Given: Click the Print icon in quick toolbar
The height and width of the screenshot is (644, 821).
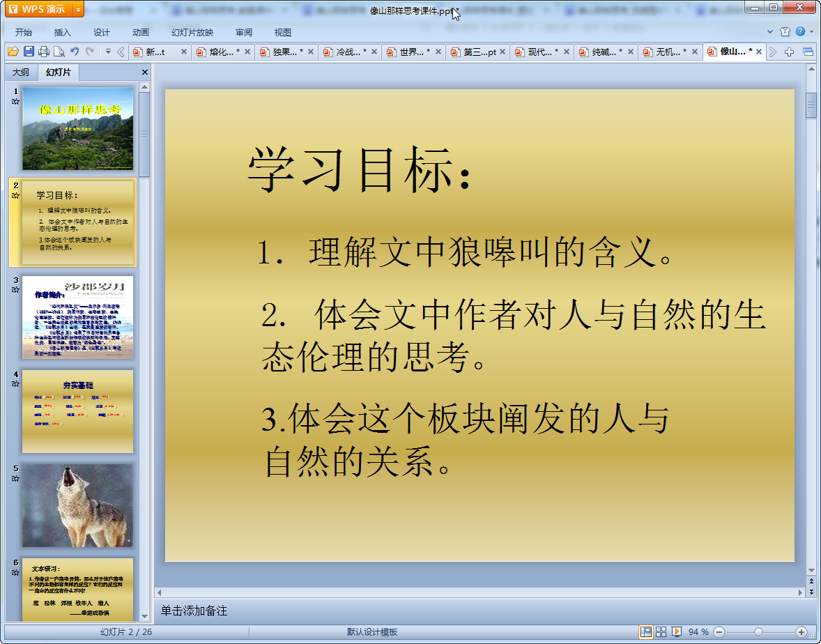Looking at the screenshot, I should [44, 52].
